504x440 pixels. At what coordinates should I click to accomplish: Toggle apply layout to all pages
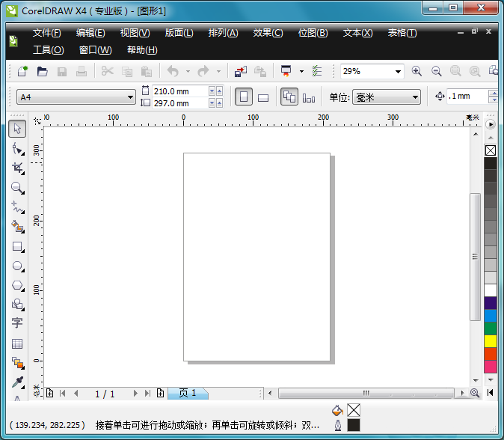pos(289,97)
